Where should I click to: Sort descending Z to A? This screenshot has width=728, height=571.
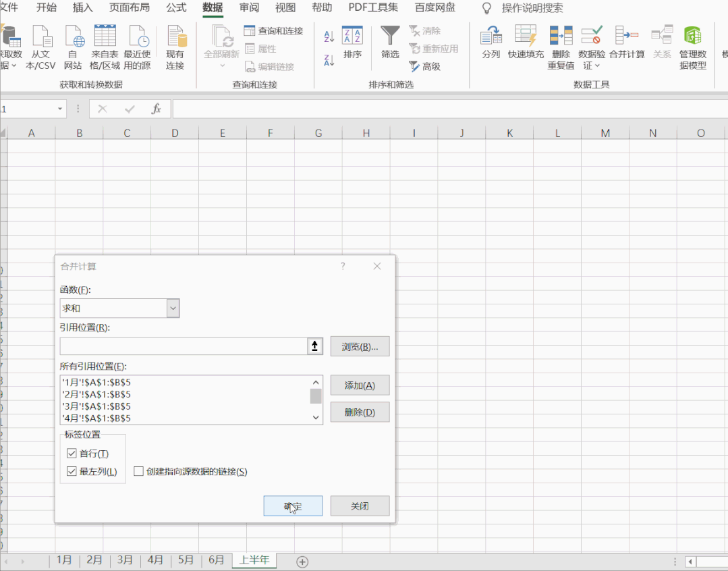point(329,60)
